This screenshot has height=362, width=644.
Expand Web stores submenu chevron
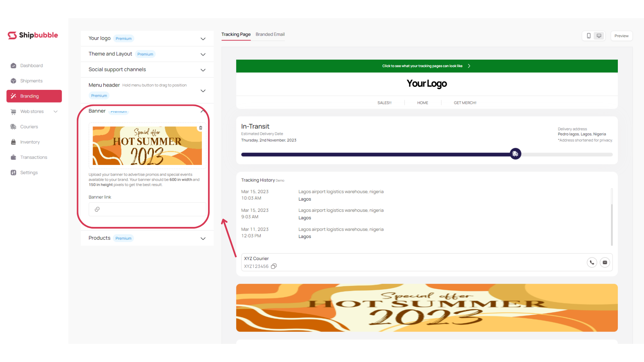click(56, 112)
